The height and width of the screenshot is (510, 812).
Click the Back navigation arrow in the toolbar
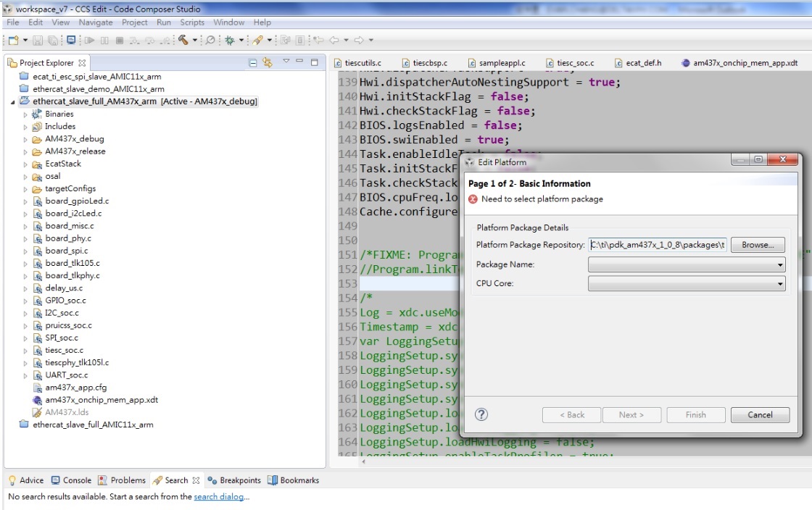tap(334, 40)
